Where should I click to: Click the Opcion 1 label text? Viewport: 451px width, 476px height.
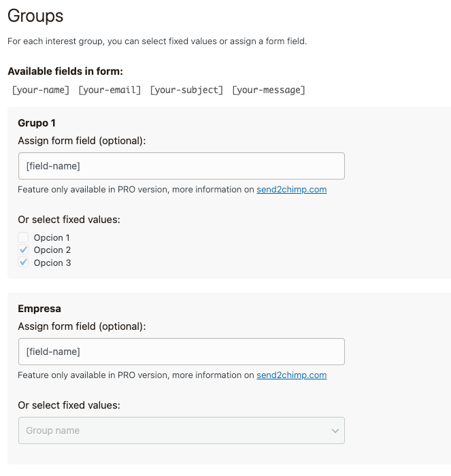point(52,238)
